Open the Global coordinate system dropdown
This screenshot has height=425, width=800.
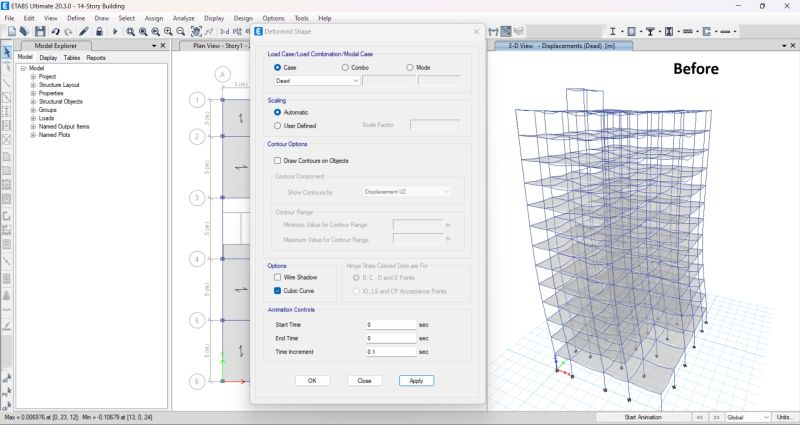point(748,417)
